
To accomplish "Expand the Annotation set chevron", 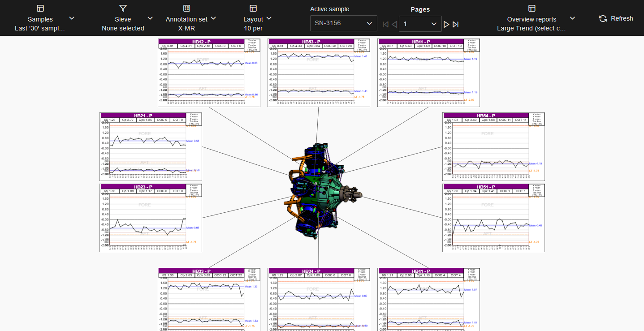I will coord(213,18).
